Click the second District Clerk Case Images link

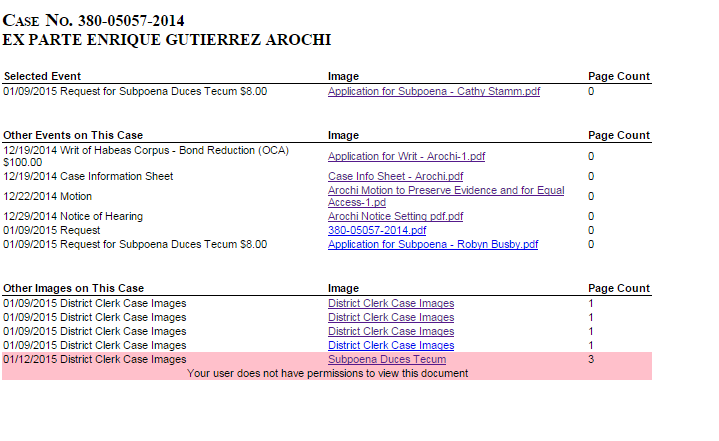point(390,317)
